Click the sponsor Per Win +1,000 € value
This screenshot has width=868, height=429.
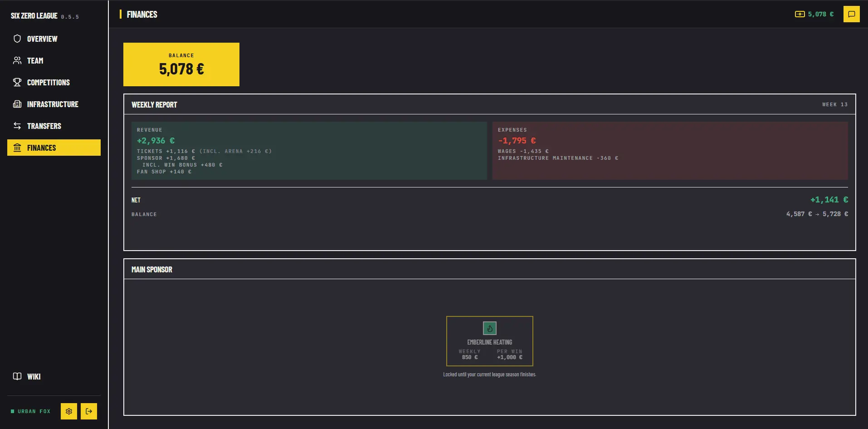point(510,357)
